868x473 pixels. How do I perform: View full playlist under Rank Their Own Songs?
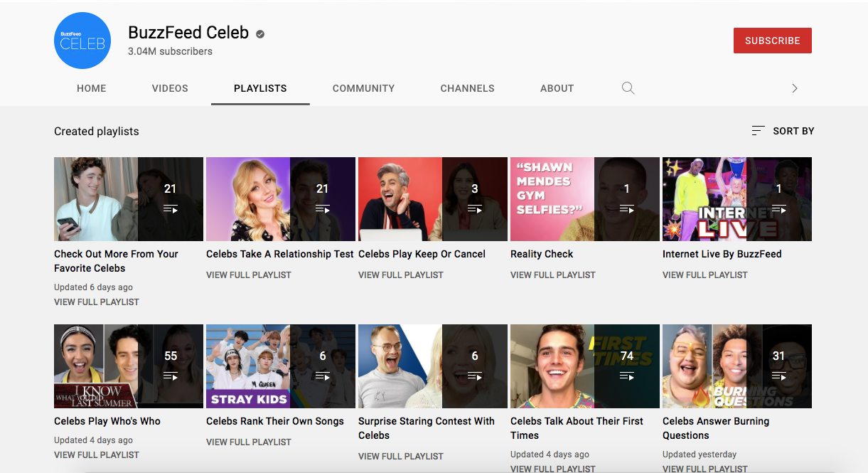point(249,442)
